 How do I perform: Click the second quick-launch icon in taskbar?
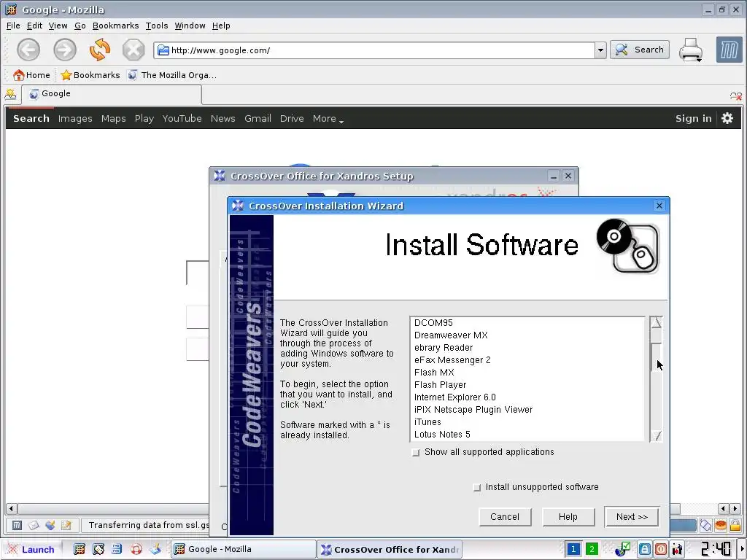(98, 550)
